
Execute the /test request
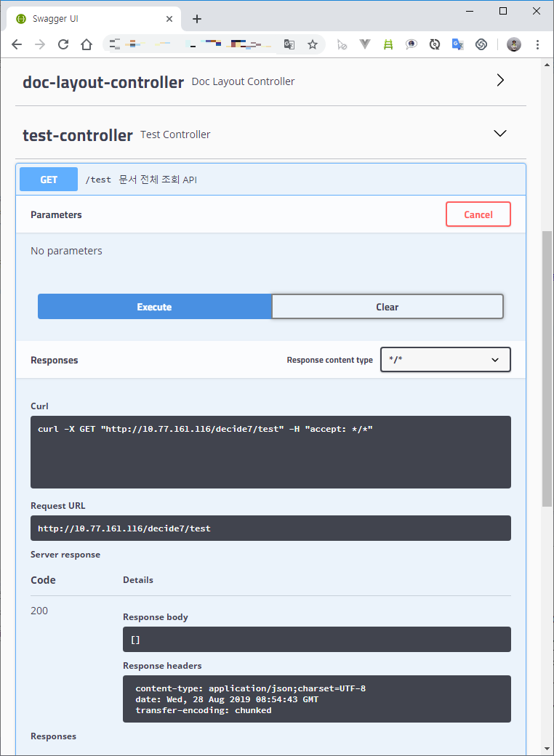pos(154,307)
